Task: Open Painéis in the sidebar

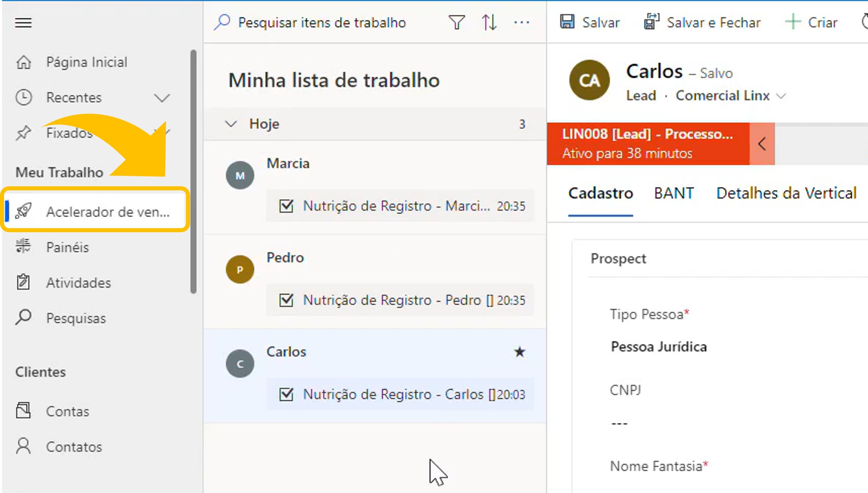Action: click(67, 247)
